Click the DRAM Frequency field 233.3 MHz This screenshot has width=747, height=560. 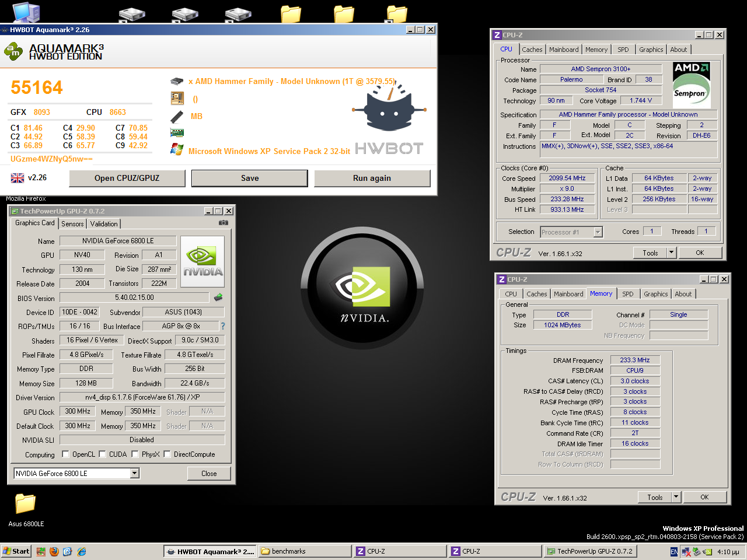635,360
